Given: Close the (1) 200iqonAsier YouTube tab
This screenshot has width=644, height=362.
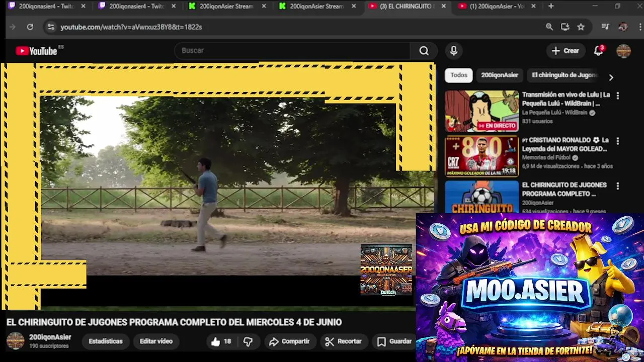Looking at the screenshot, I should (x=533, y=6).
